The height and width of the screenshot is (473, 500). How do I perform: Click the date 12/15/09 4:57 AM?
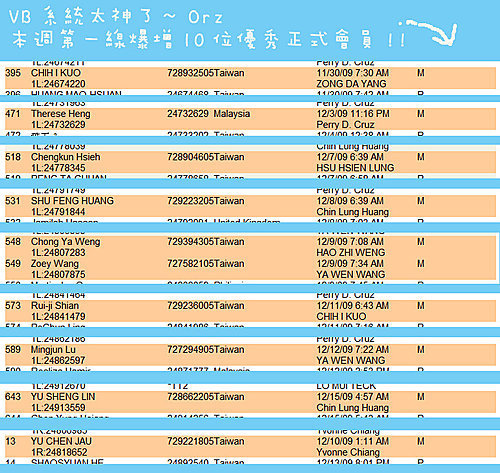coord(353,397)
